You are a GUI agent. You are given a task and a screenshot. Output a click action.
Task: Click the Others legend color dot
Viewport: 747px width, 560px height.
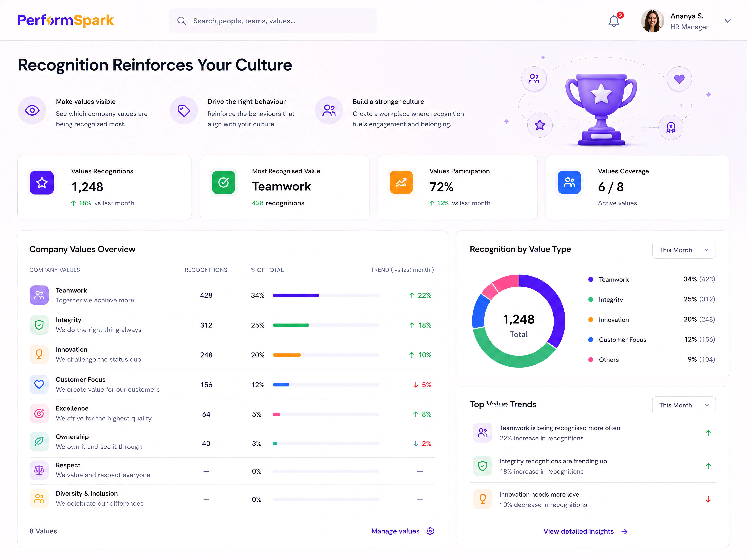[591, 360]
